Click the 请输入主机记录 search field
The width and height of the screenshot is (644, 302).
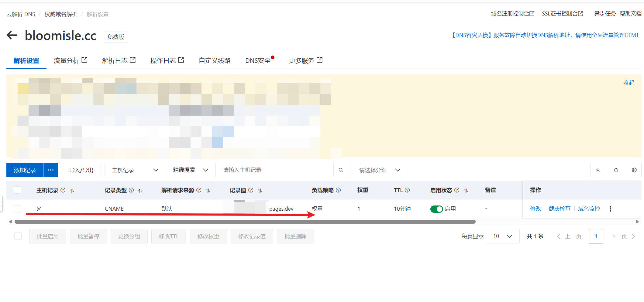(274, 170)
